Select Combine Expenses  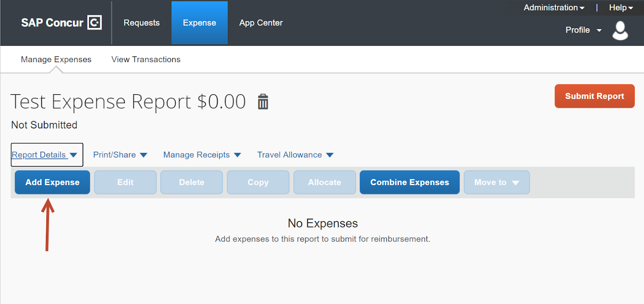tap(409, 182)
